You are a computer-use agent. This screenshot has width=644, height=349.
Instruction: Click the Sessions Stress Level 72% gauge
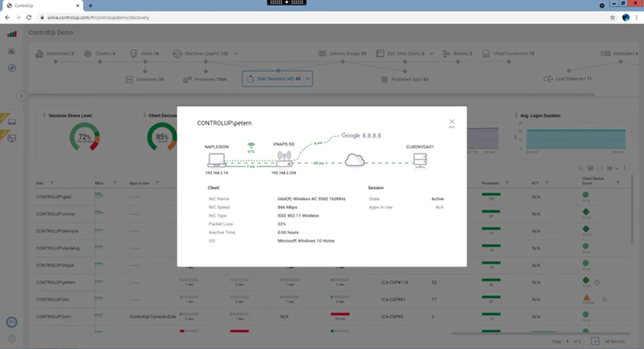[85, 137]
